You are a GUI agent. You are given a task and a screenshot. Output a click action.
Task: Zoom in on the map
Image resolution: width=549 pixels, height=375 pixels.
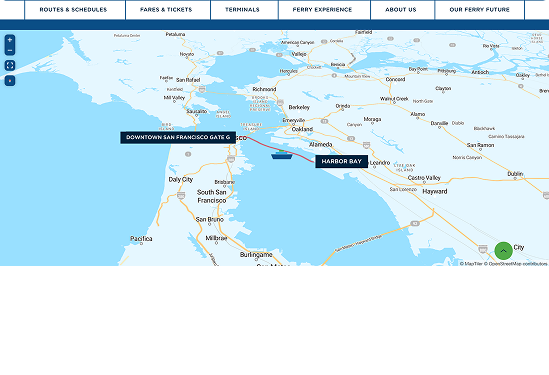click(10, 40)
